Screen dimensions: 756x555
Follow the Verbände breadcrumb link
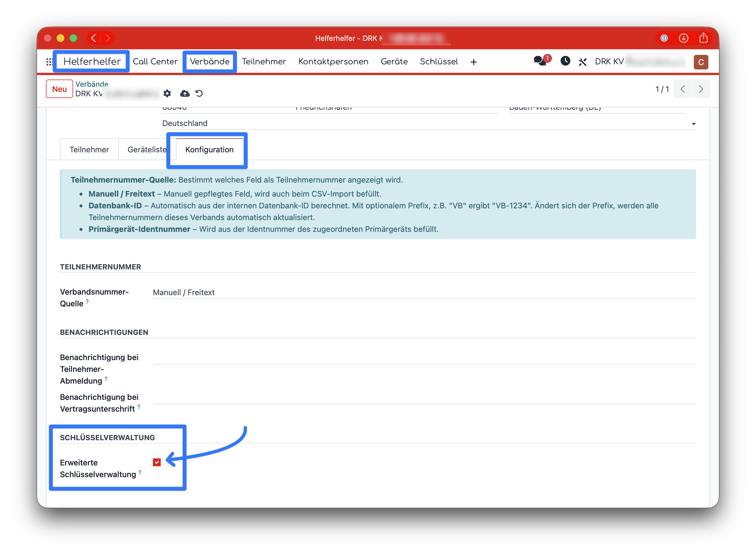(92, 84)
